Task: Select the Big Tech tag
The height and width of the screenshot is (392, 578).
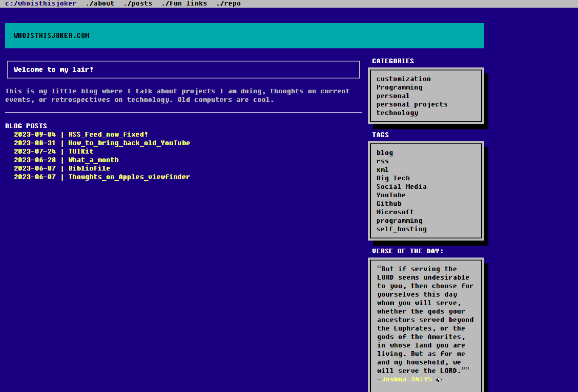Action: (393, 178)
